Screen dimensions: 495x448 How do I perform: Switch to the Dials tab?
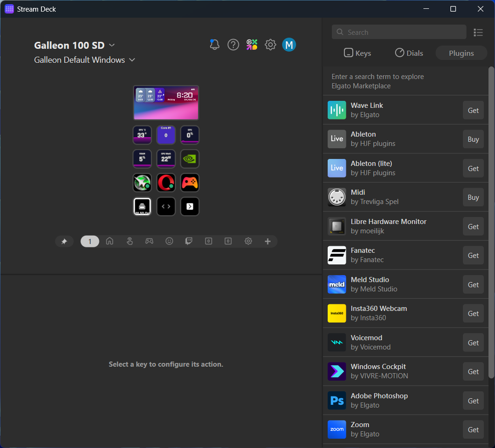click(409, 53)
